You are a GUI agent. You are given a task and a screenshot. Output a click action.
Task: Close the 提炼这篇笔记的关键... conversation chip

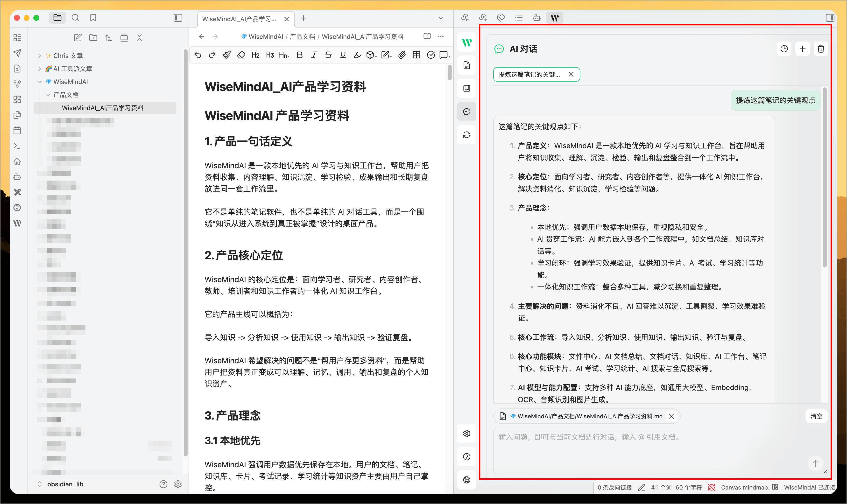click(571, 74)
